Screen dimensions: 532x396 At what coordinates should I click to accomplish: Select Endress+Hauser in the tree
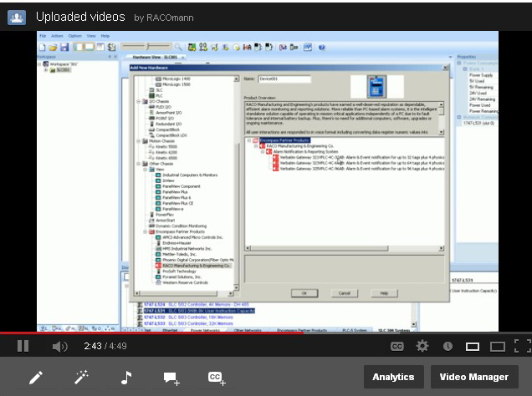(176, 243)
